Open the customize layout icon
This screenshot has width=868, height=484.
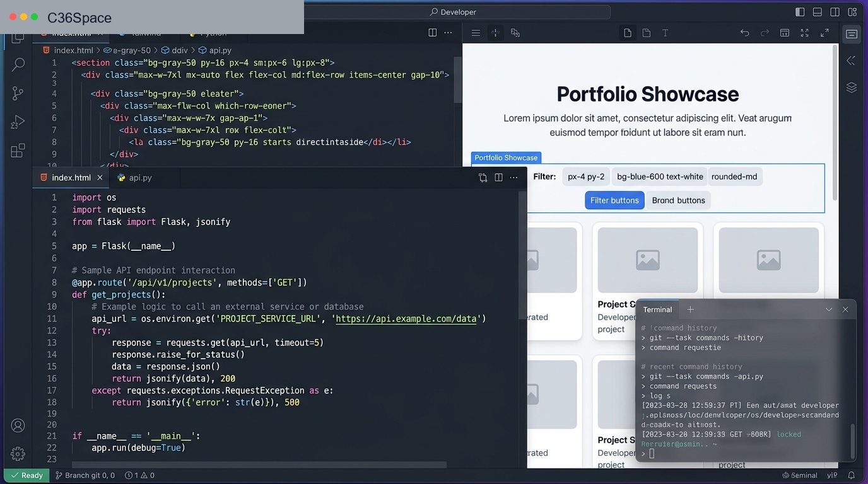point(852,12)
